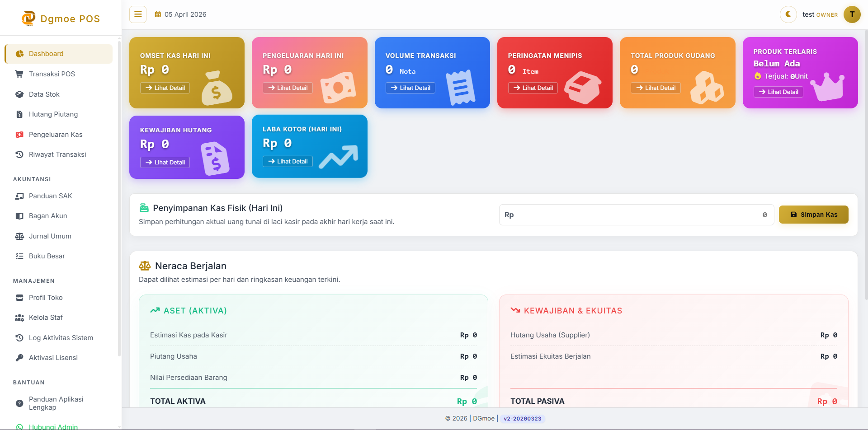The image size is (868, 430).
Task: Click Lihat Detail on Total Produk Gudang
Action: click(x=656, y=88)
